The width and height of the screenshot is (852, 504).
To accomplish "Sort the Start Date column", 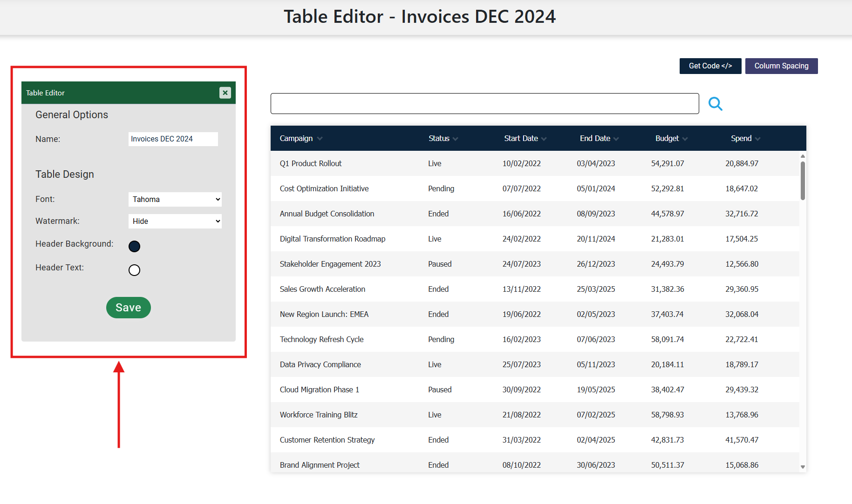I will coord(544,138).
